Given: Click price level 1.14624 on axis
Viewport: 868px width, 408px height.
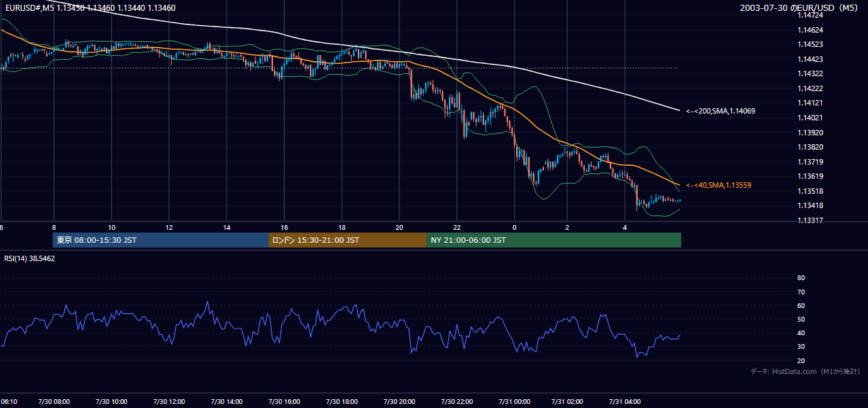Looking at the screenshot, I should pos(810,30).
